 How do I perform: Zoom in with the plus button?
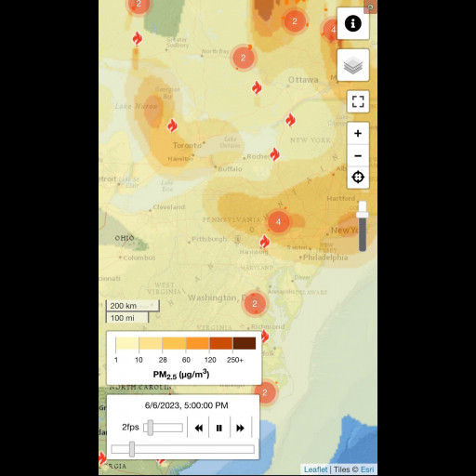point(358,133)
